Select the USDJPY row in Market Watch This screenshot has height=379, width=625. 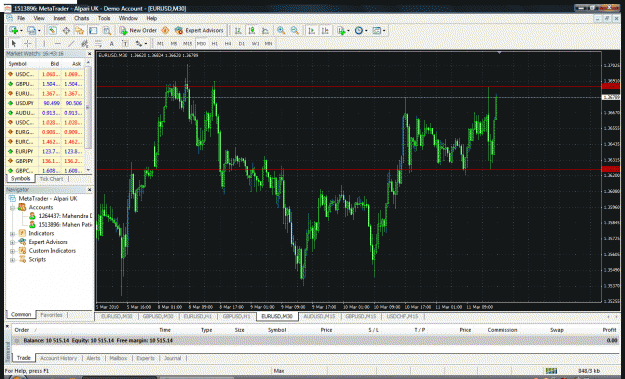click(x=45, y=103)
